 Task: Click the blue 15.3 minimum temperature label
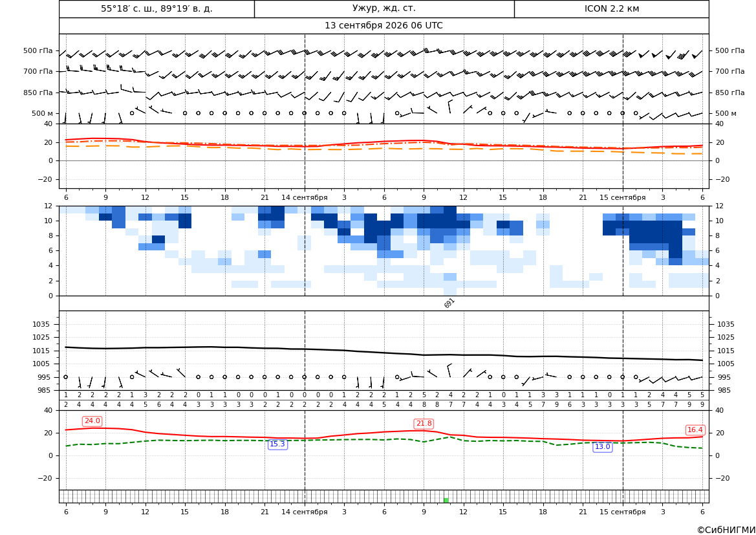coord(277,444)
